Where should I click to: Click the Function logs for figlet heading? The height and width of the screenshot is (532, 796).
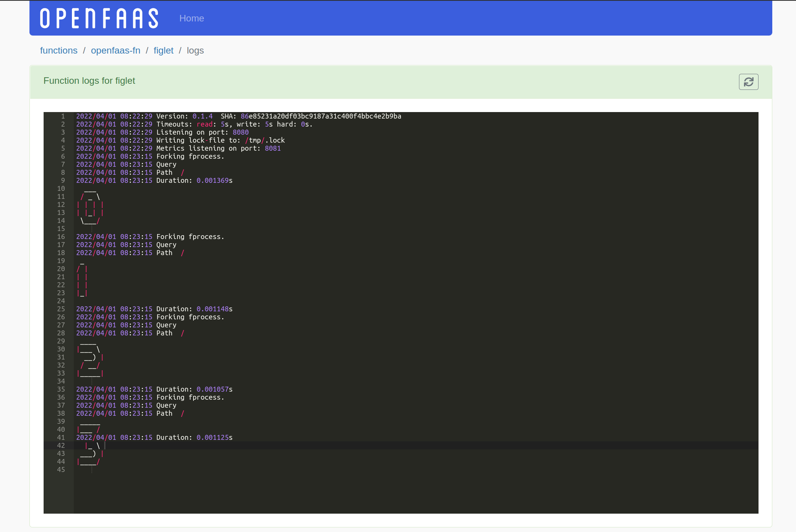pyautogui.click(x=89, y=81)
